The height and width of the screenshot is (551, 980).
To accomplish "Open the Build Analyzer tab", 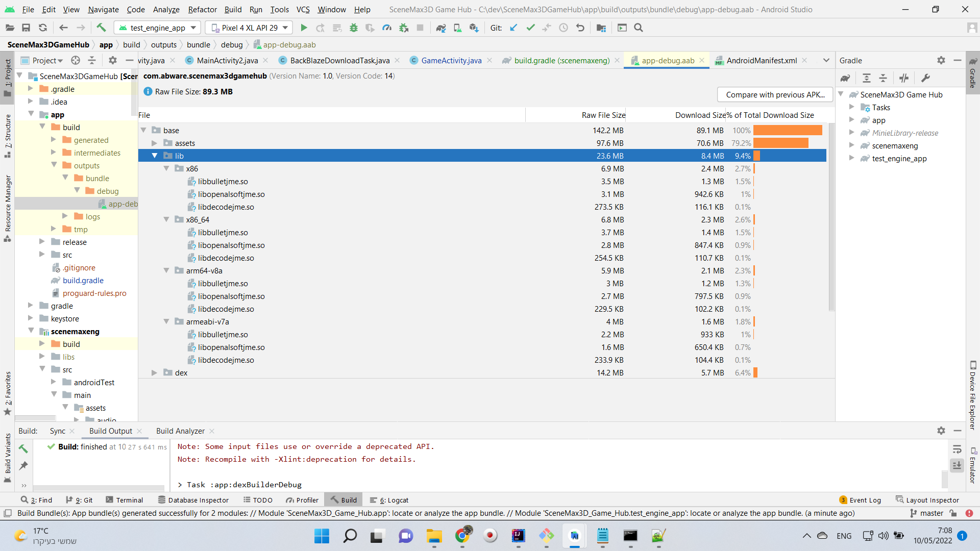I will point(180,431).
